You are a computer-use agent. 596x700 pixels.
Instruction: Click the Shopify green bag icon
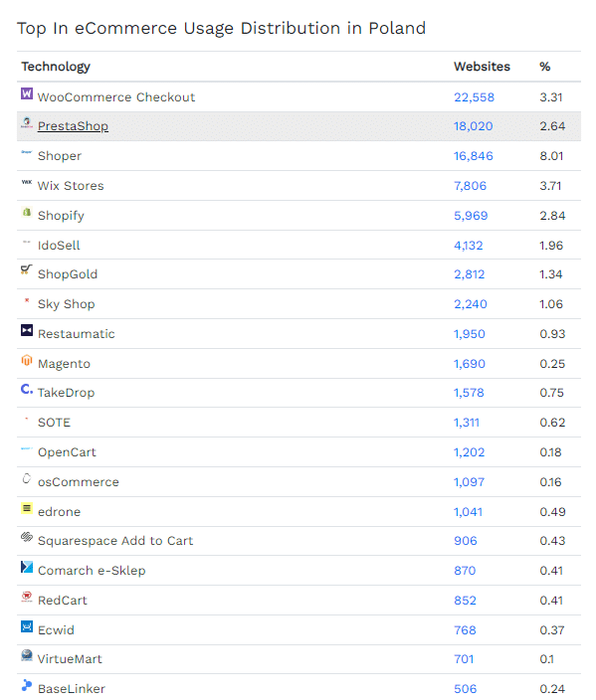pyautogui.click(x=27, y=212)
